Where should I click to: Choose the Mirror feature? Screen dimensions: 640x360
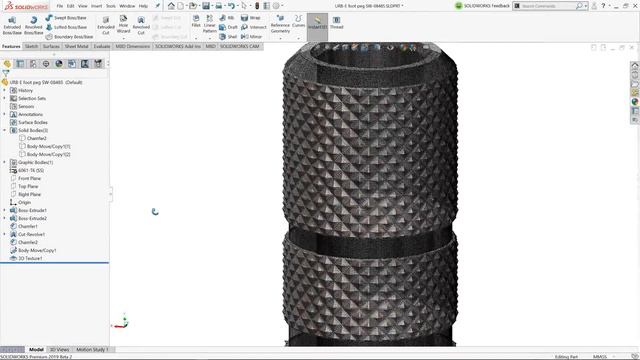coord(251,36)
